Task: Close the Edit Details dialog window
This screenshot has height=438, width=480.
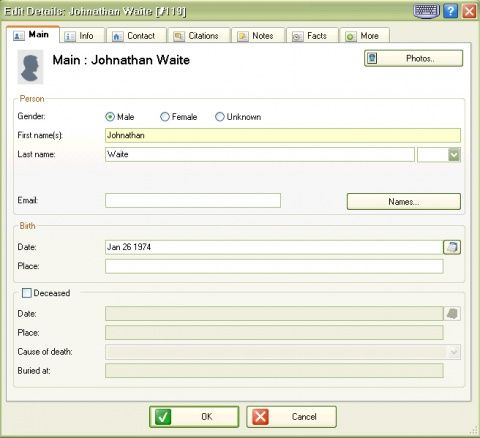Action: (x=469, y=11)
